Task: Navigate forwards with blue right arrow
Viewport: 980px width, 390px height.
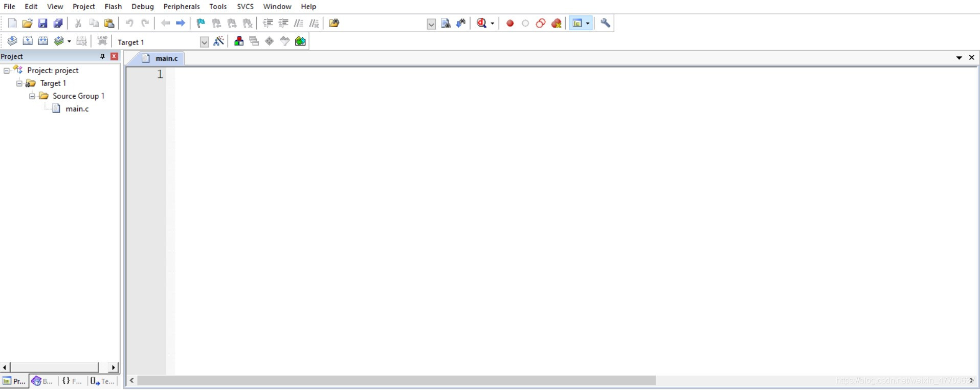Action: 181,23
